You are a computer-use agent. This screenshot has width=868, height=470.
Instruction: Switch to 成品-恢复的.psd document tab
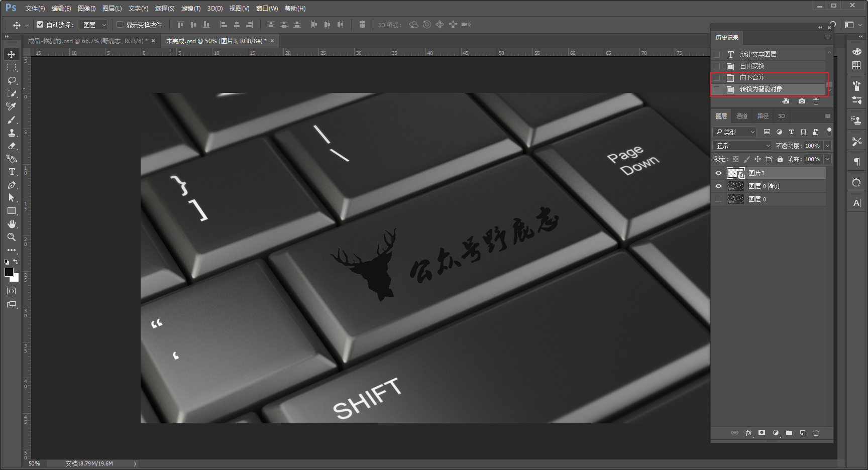87,41
